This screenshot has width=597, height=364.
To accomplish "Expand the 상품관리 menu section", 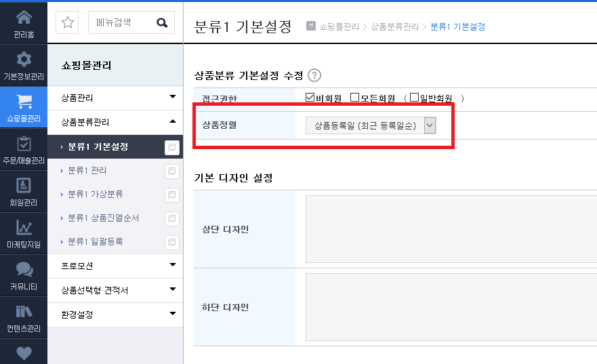I will pyautogui.click(x=115, y=98).
